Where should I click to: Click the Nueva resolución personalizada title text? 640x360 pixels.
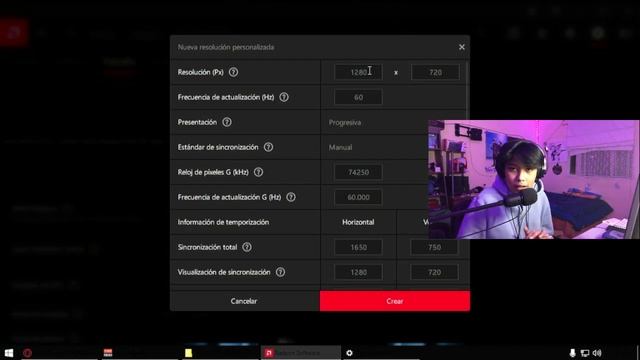[x=226, y=47]
